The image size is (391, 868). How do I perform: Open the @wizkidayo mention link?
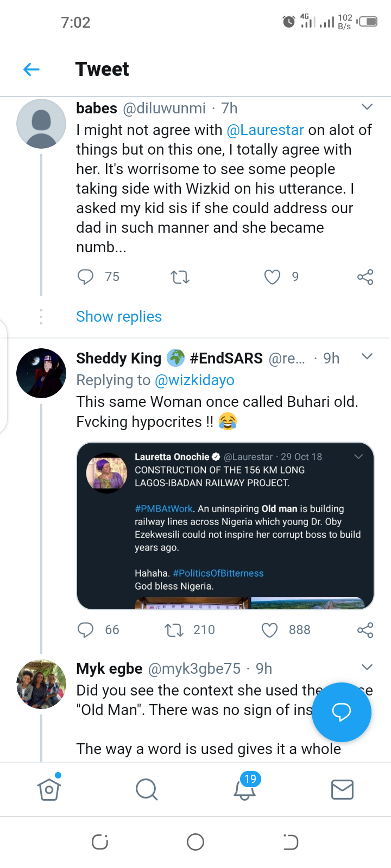pos(194,380)
